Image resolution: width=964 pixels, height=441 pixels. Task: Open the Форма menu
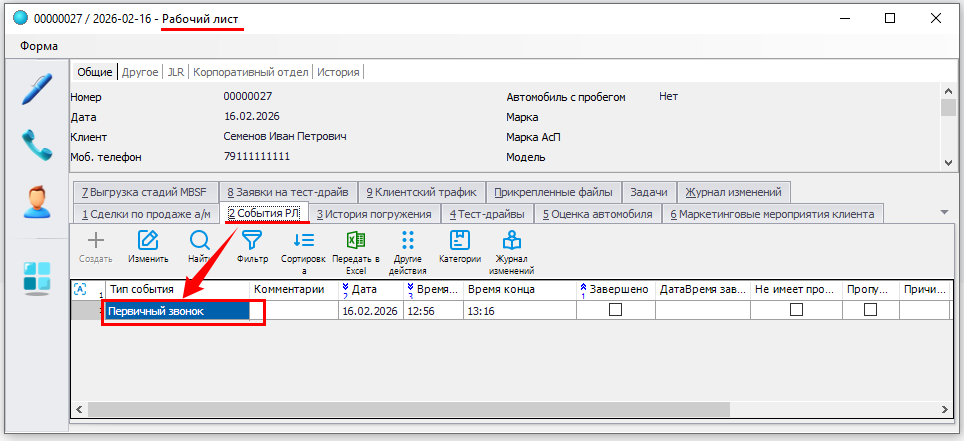pyautogui.click(x=39, y=46)
